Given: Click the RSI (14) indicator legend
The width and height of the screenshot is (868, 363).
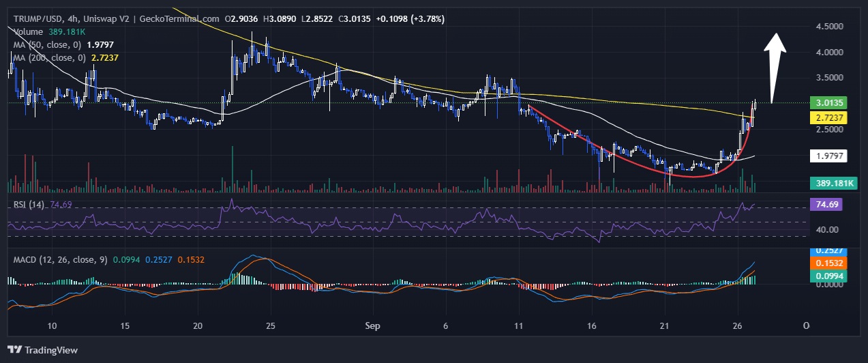Looking at the screenshot, I should [44, 204].
